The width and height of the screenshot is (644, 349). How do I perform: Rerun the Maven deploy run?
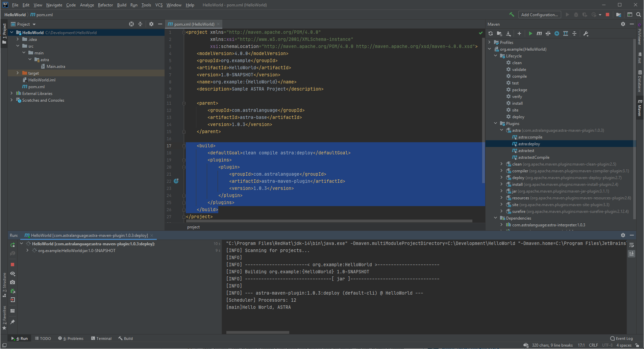13,245
